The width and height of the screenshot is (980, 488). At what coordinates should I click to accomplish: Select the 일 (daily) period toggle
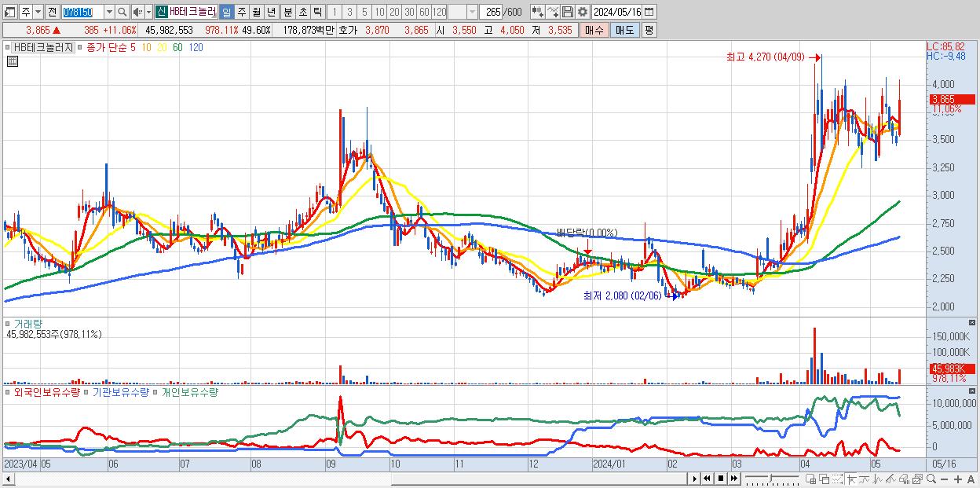point(226,12)
